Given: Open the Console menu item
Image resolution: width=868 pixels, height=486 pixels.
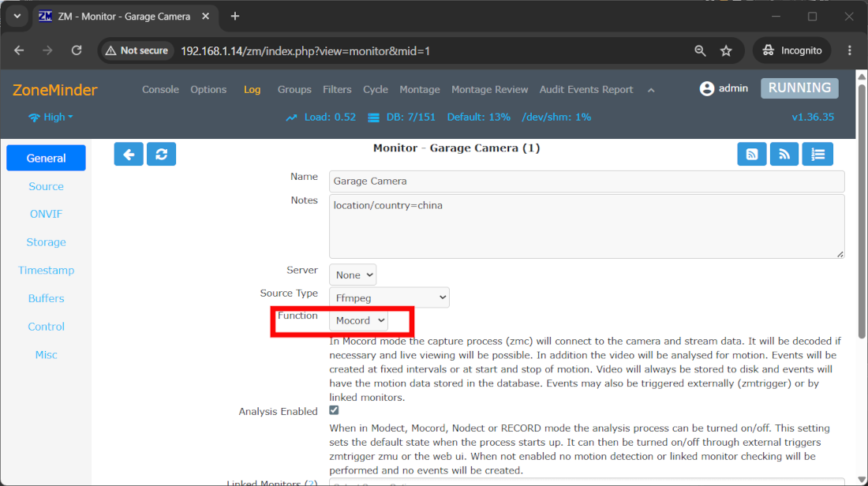Looking at the screenshot, I should coord(160,90).
